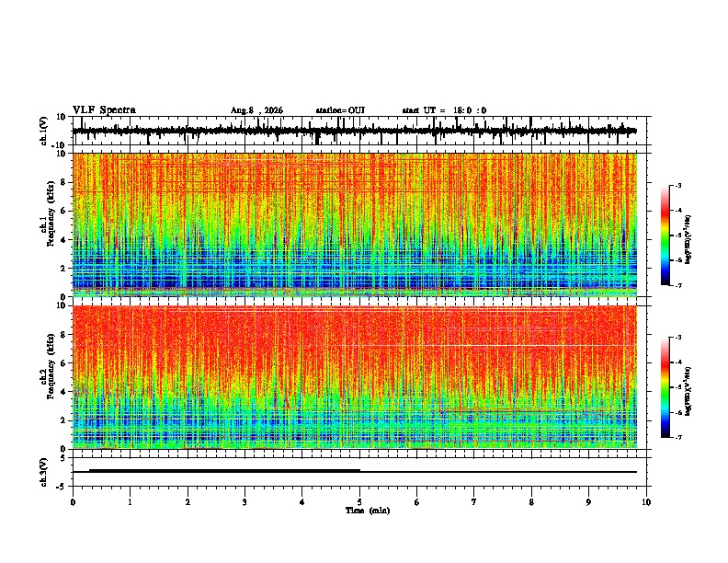Click the time axis tick label '7'
Screen dimensions: 728x563
coord(474,502)
